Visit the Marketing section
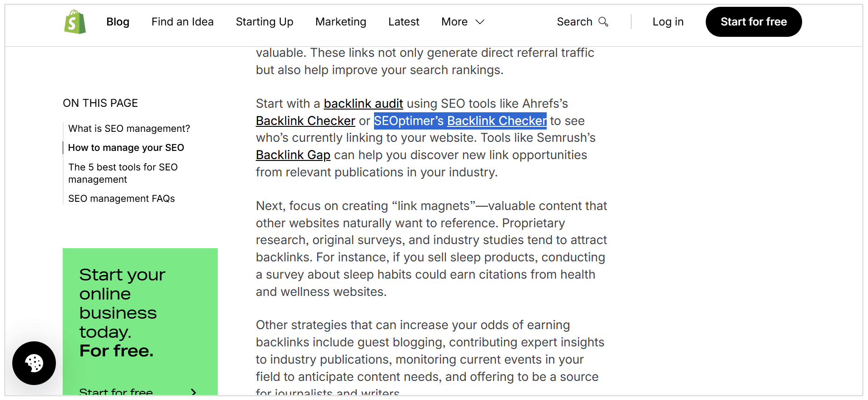Image resolution: width=868 pixels, height=400 pixels. [x=340, y=21]
